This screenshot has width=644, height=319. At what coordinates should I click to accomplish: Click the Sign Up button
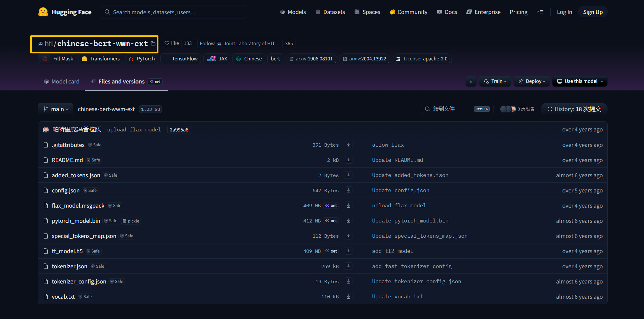(593, 12)
